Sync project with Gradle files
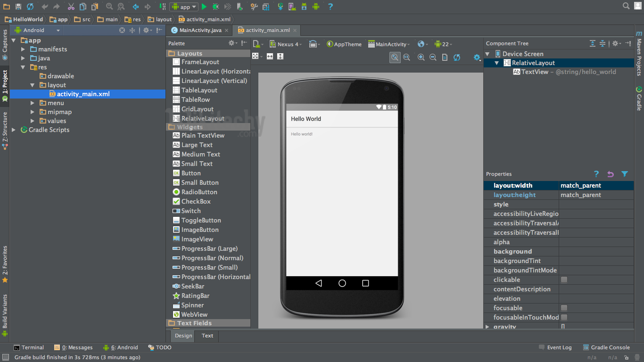This screenshot has width=644, height=362. coord(281,7)
